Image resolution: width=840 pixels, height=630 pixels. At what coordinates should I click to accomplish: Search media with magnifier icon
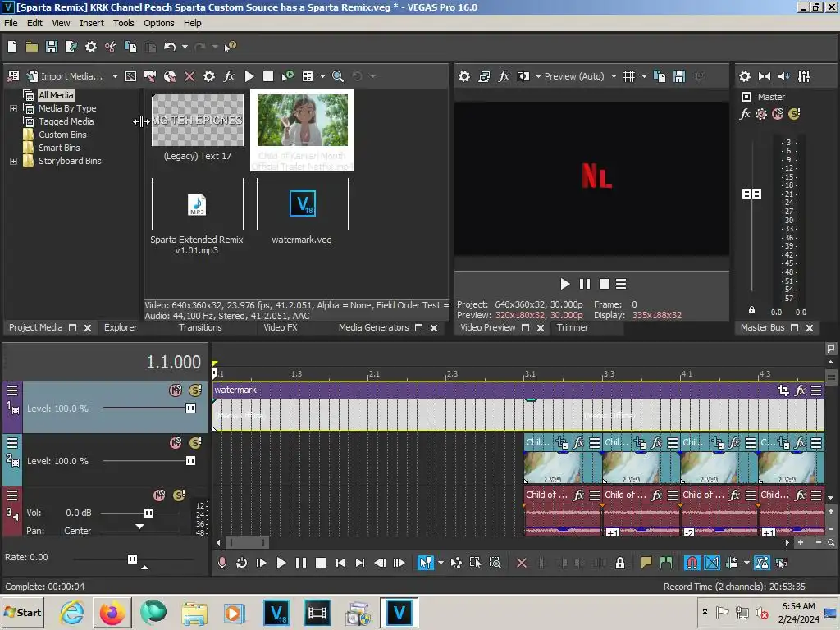pyautogui.click(x=337, y=76)
